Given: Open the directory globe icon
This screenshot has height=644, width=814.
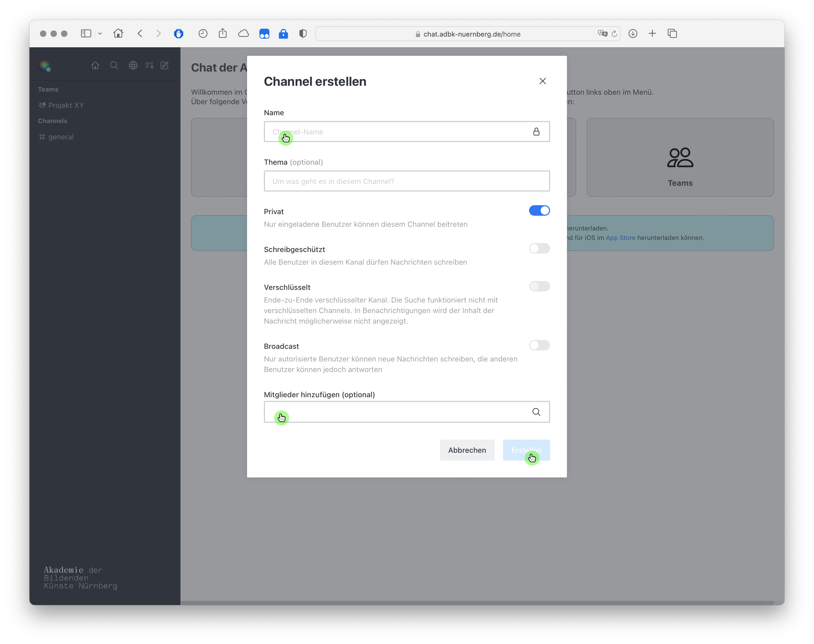Looking at the screenshot, I should click(x=133, y=65).
